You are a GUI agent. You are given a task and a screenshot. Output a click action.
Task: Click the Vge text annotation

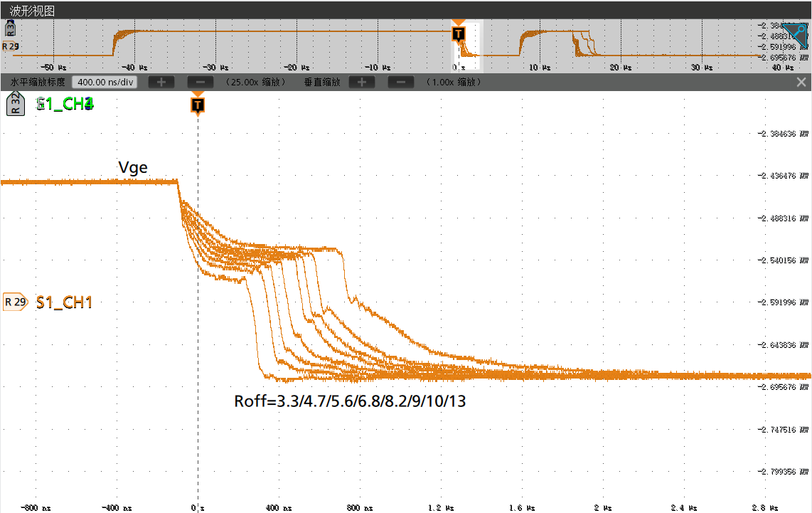133,167
